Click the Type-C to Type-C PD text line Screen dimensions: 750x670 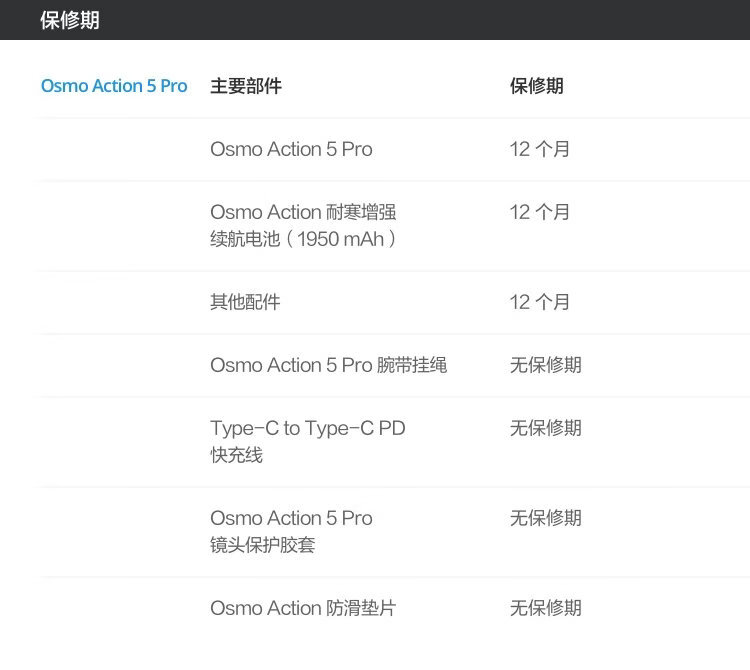click(308, 428)
